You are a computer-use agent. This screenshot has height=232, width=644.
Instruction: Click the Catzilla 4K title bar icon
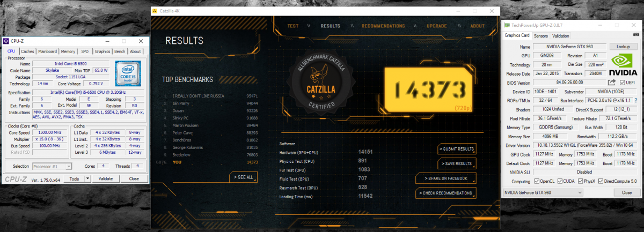[x=155, y=10]
